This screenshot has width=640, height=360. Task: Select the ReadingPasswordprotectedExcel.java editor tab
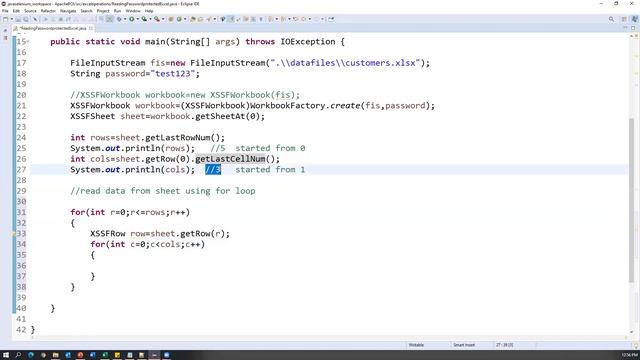tap(52, 28)
